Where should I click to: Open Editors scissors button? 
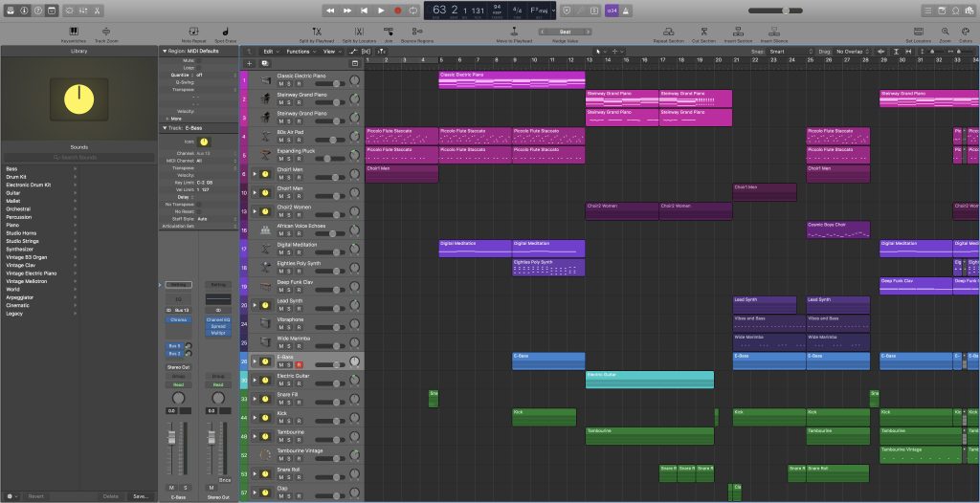pos(97,11)
